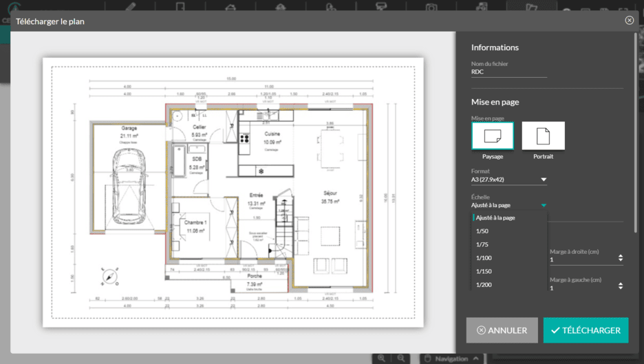The image size is (644, 364).
Task: Open the Format A3 dropdown
Action: coord(508,180)
